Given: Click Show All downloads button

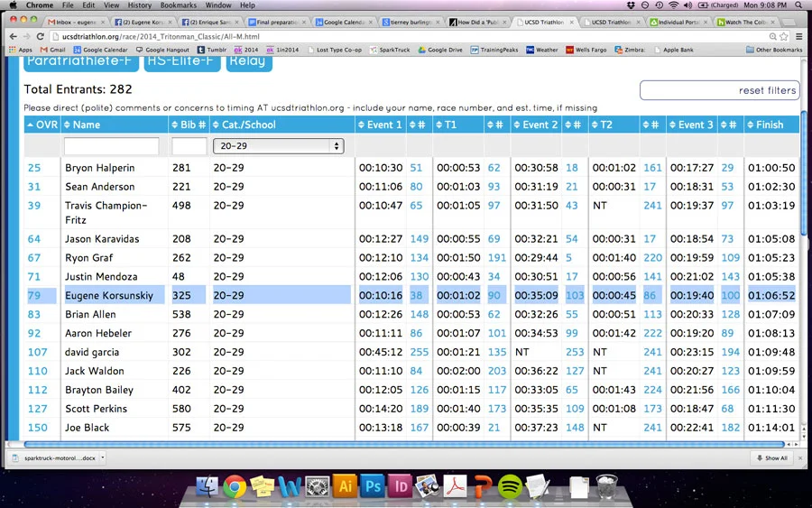Looking at the screenshot, I should click(x=772, y=457).
